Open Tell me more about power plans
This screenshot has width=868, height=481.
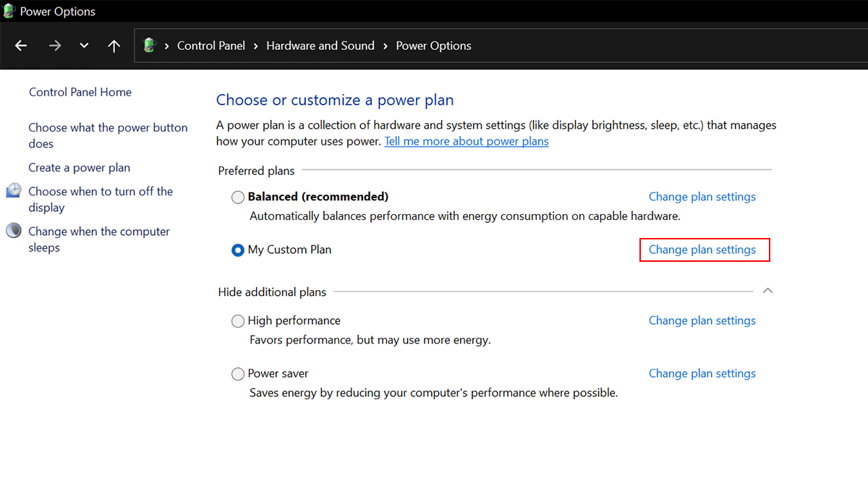466,141
